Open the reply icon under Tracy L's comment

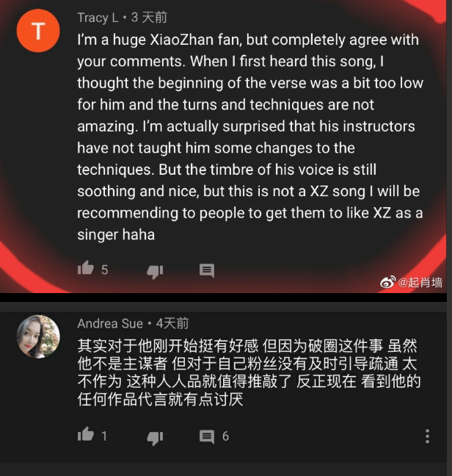207,270
